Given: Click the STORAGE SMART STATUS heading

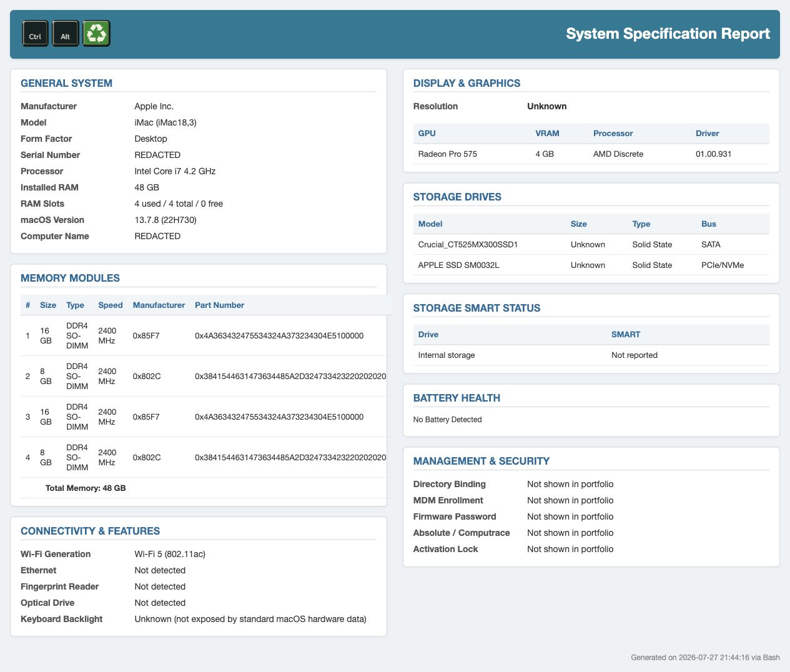Looking at the screenshot, I should (x=476, y=308).
